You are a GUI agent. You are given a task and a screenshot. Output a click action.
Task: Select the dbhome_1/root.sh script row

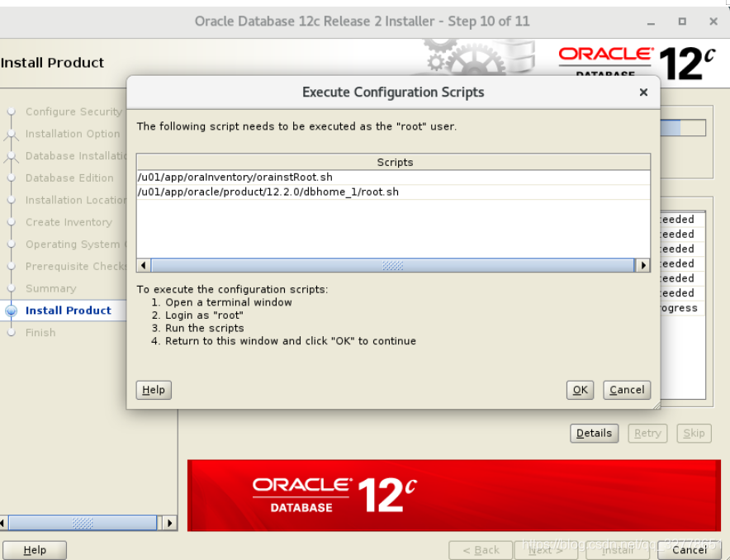[x=393, y=192]
